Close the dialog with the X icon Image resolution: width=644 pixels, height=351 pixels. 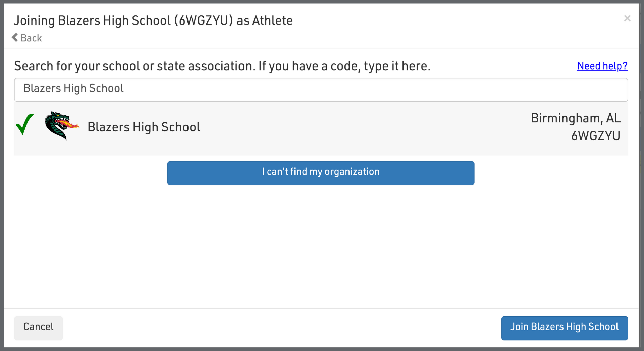(x=627, y=18)
